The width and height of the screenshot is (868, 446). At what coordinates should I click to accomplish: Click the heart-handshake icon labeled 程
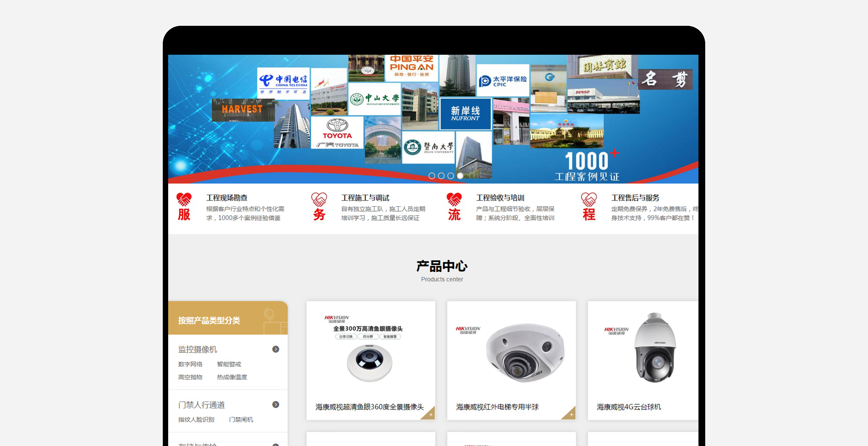(x=589, y=207)
